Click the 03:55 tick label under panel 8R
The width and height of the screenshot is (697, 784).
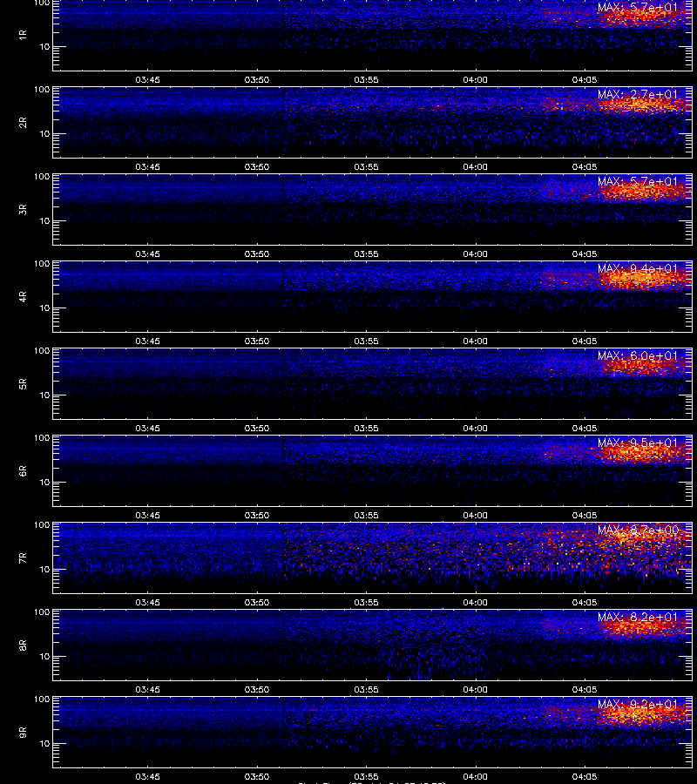(x=366, y=690)
